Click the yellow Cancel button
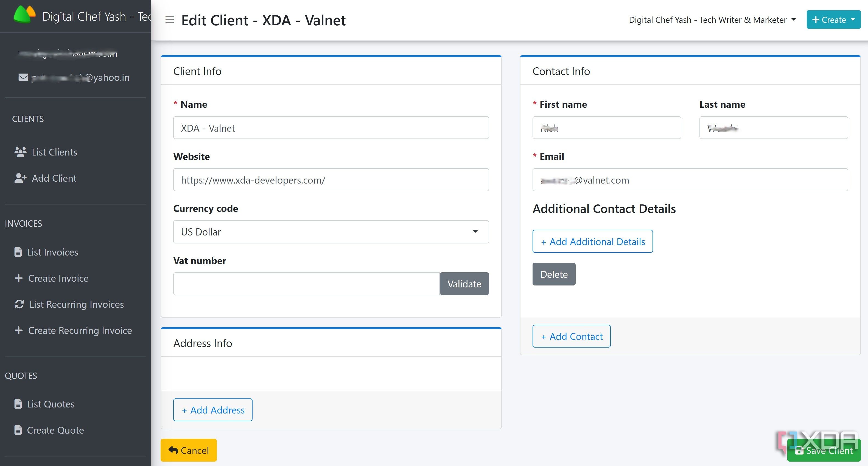Image resolution: width=868 pixels, height=466 pixels. pyautogui.click(x=188, y=450)
